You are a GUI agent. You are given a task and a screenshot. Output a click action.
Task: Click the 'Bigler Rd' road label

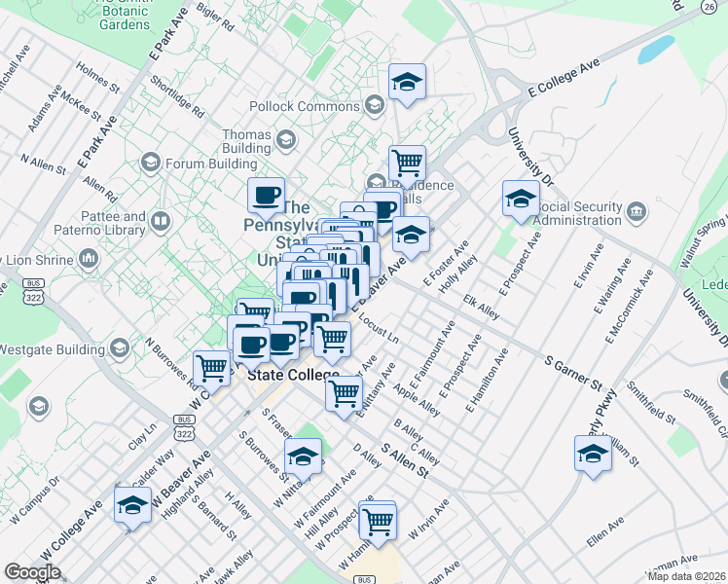[x=215, y=18]
